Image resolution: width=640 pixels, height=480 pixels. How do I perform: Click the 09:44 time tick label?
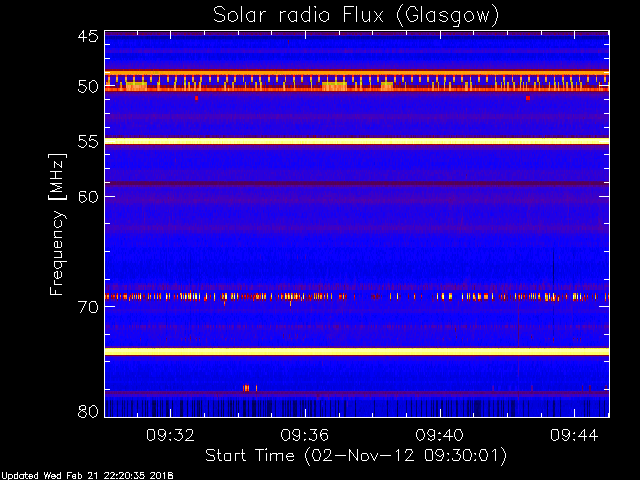click(574, 435)
